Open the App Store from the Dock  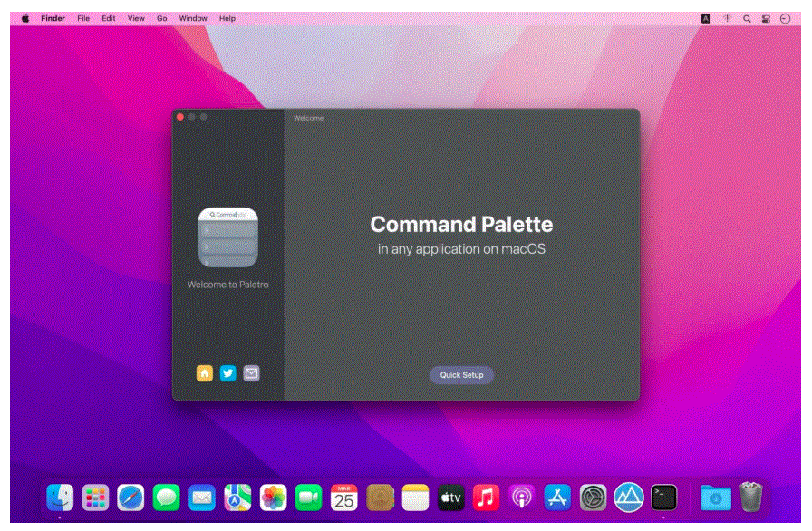pos(557,497)
